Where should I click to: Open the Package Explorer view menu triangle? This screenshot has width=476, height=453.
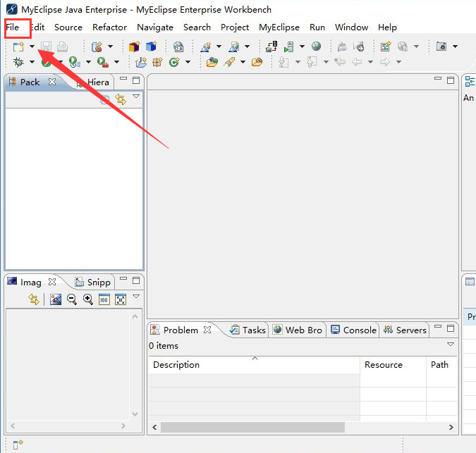coord(136,96)
